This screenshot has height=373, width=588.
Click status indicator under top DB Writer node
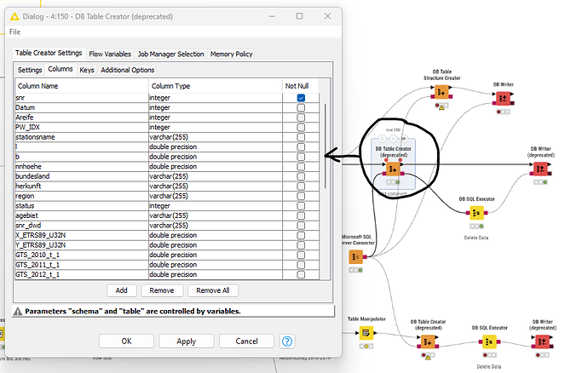pos(503,112)
